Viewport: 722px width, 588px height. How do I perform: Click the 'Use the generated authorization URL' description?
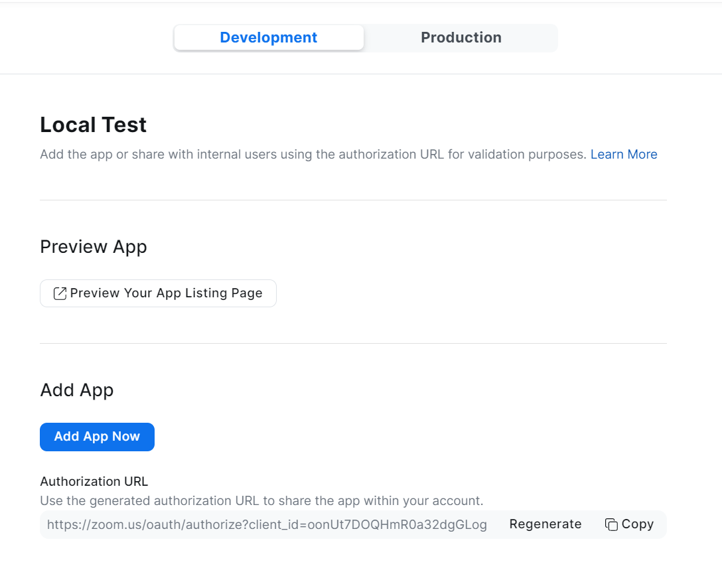[261, 500]
